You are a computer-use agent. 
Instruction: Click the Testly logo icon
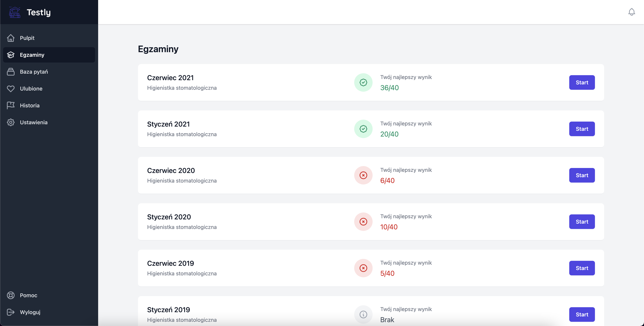click(15, 12)
